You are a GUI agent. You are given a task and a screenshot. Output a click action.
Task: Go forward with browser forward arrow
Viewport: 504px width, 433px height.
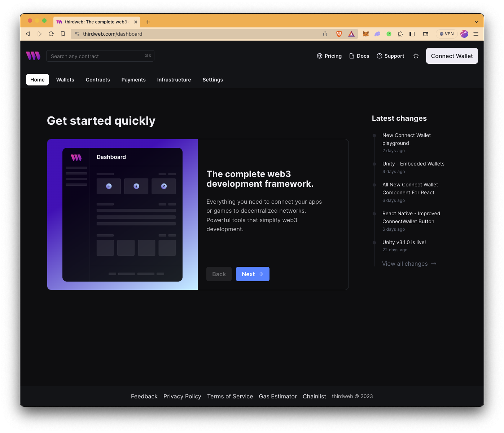point(40,34)
